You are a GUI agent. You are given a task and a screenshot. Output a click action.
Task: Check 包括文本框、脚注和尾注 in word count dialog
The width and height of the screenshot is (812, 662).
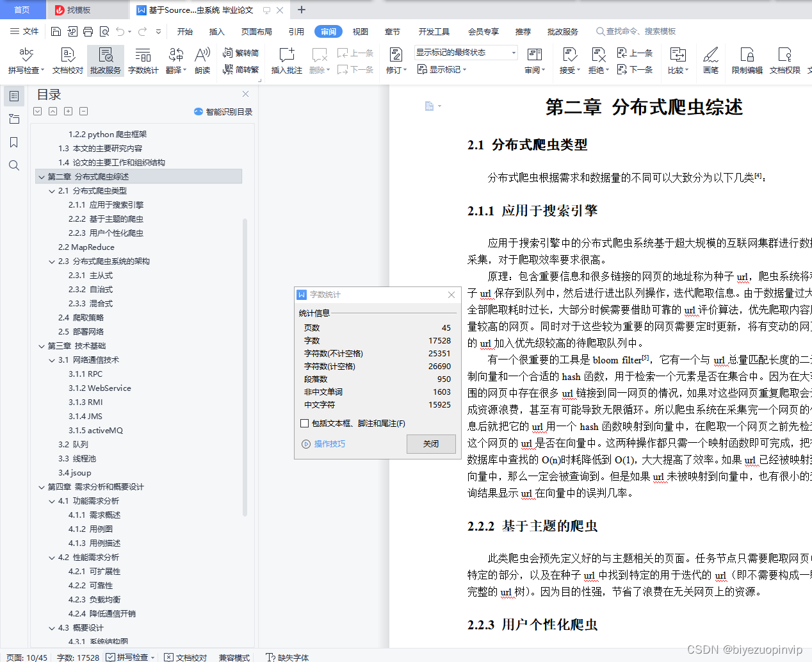305,422
